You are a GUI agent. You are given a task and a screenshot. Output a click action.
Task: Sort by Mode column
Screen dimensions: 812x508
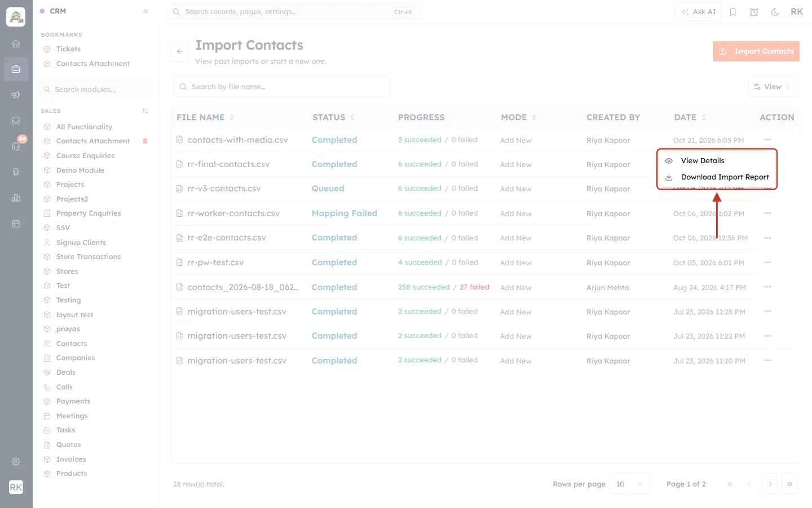pyautogui.click(x=519, y=117)
